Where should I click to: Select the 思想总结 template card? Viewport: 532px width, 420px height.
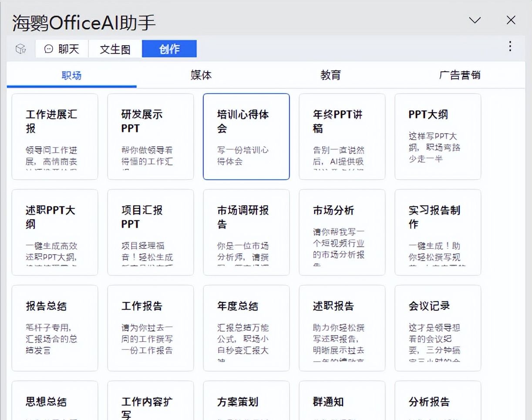coord(55,400)
